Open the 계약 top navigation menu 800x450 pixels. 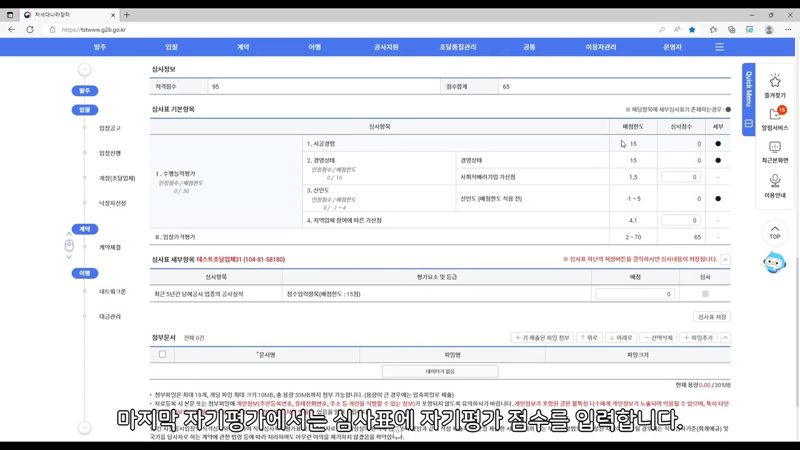point(243,47)
